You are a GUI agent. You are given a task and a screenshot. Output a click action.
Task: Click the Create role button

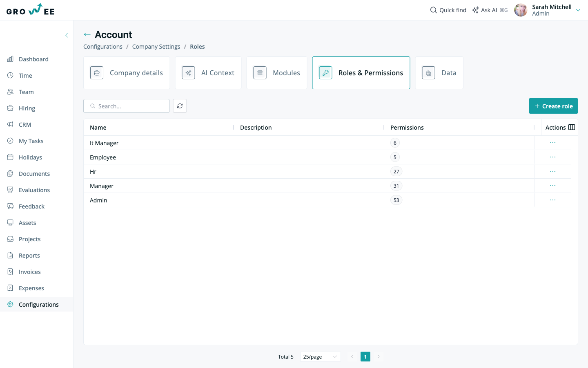pos(553,106)
